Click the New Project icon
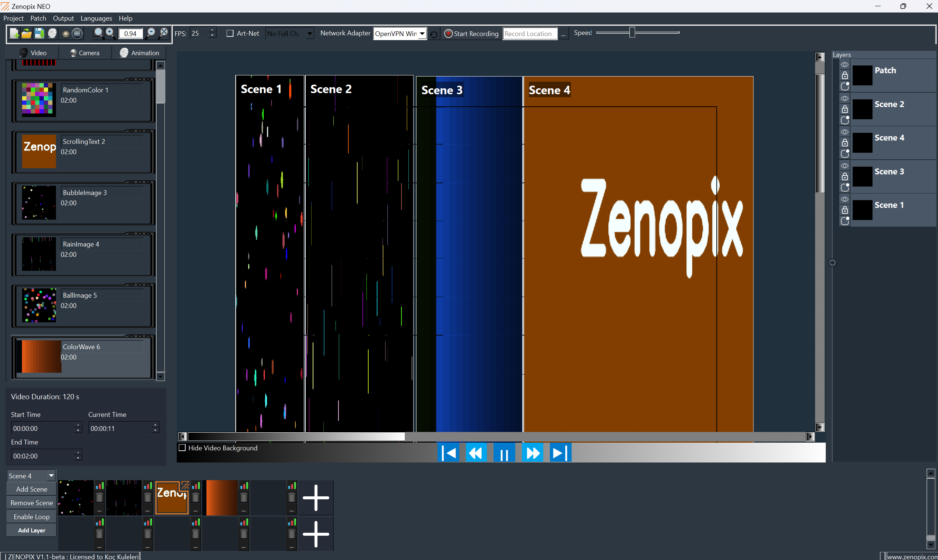 [x=14, y=33]
